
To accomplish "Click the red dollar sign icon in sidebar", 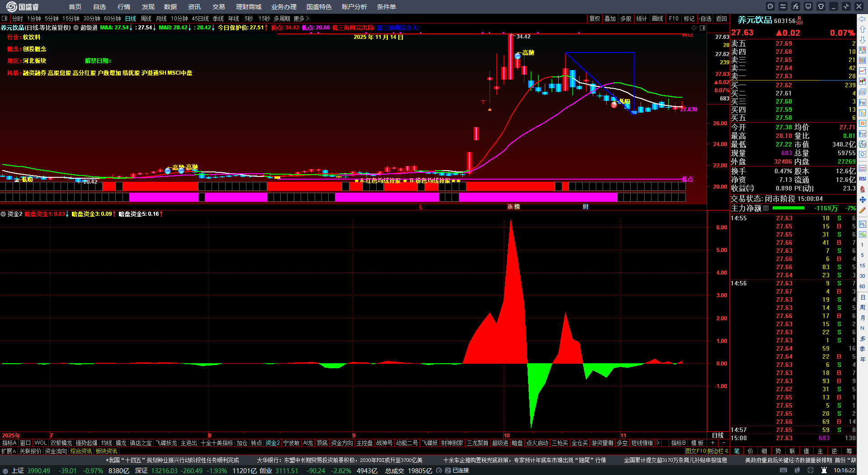I will [x=863, y=189].
